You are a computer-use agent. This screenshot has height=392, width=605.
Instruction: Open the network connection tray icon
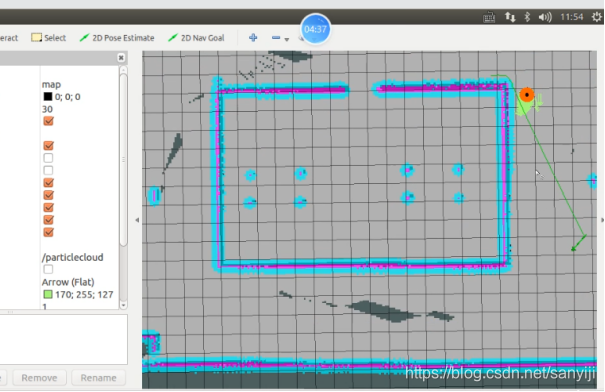tap(510, 17)
